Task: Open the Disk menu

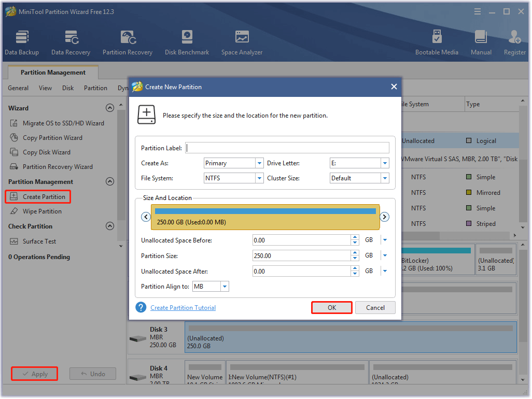Action: 67,88
